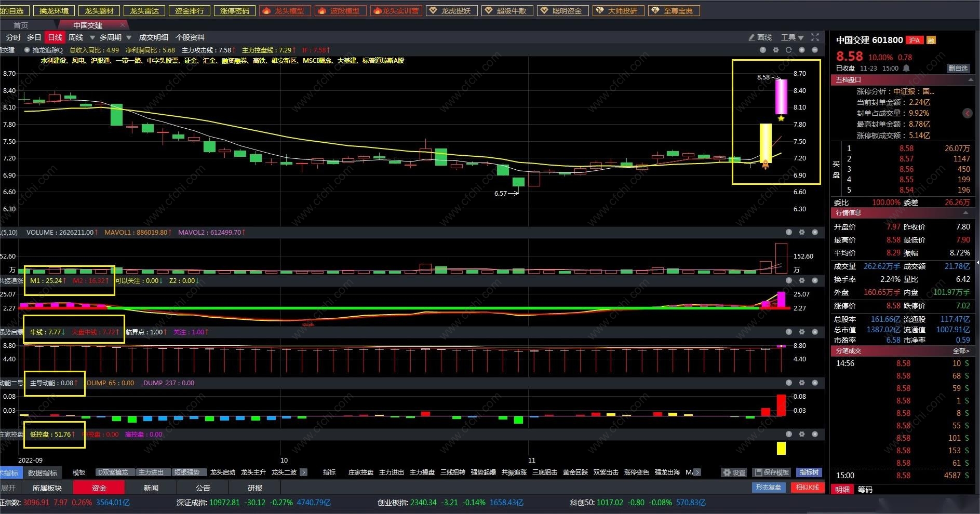Click the 融 margin badge next to stock code
980x514 pixels.
click(x=931, y=40)
